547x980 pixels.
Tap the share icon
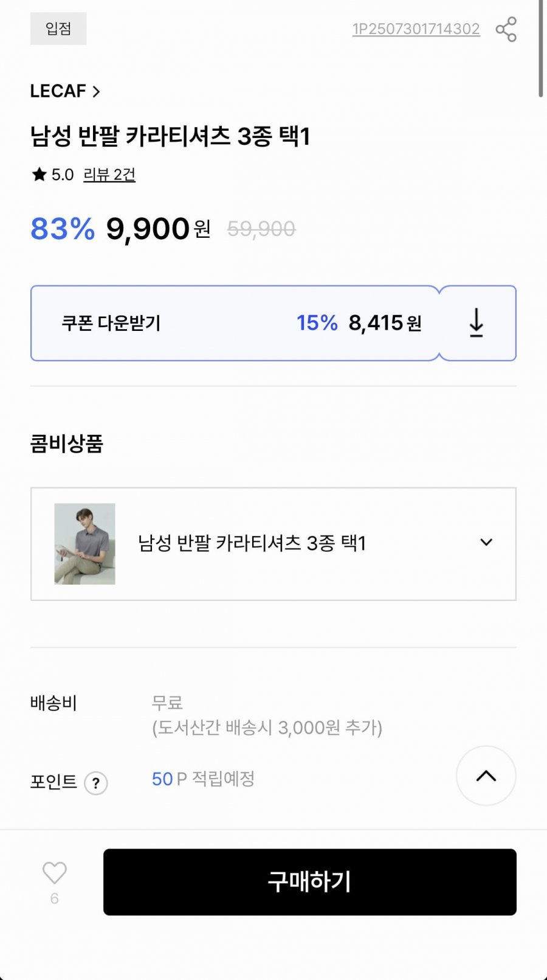pyautogui.click(x=506, y=29)
